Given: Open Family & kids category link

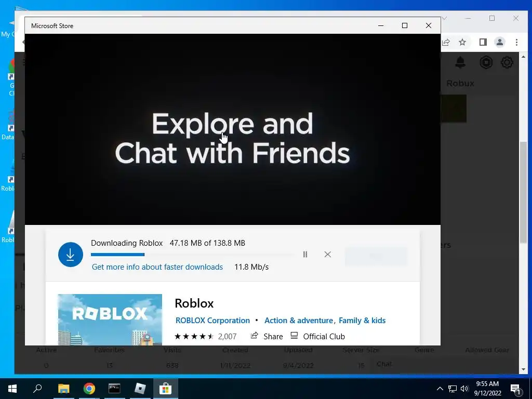Looking at the screenshot, I should 362,320.
